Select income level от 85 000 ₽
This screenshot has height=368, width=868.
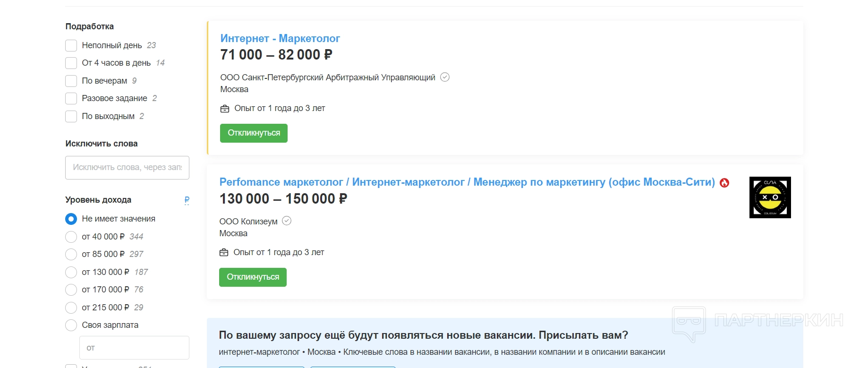click(x=71, y=254)
